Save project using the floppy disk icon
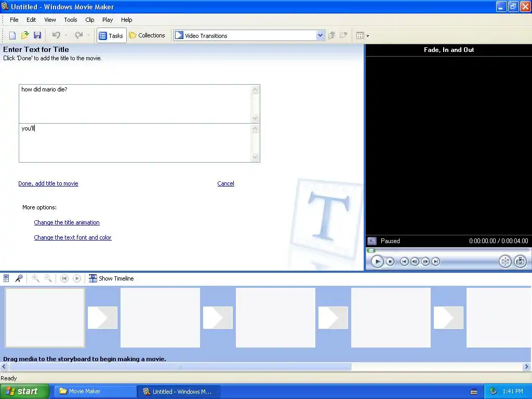The image size is (532, 399). coord(37,35)
